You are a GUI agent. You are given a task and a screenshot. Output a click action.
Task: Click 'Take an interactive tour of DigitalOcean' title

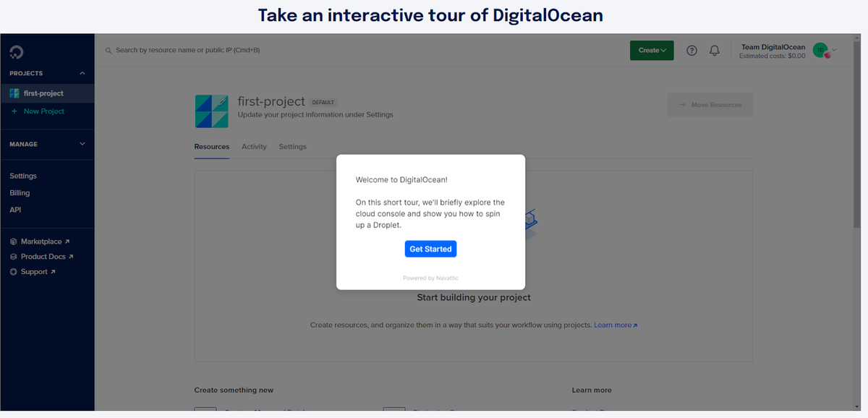tap(430, 15)
